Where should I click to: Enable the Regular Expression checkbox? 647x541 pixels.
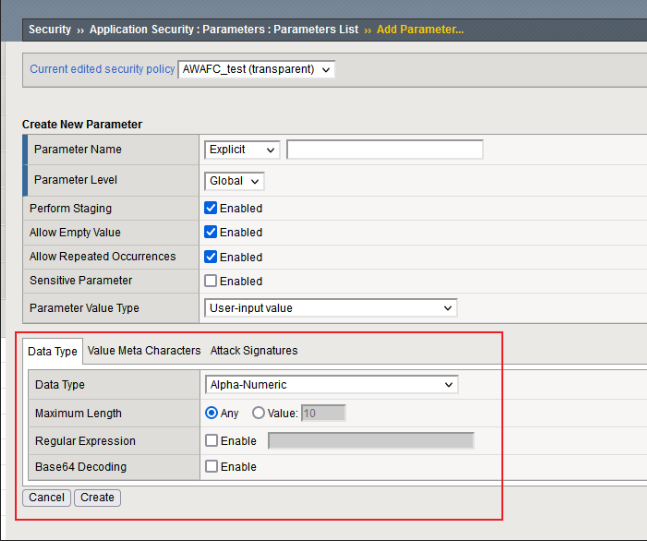[211, 441]
